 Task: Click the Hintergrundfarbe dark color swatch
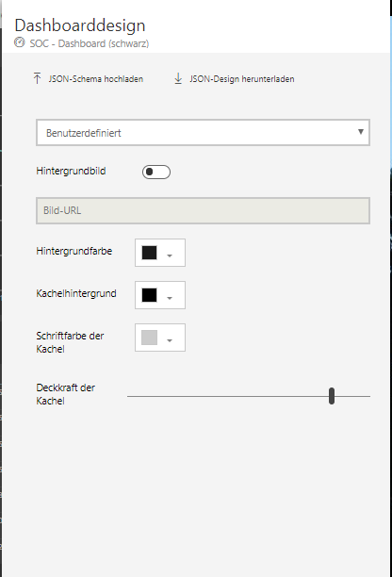coord(149,253)
